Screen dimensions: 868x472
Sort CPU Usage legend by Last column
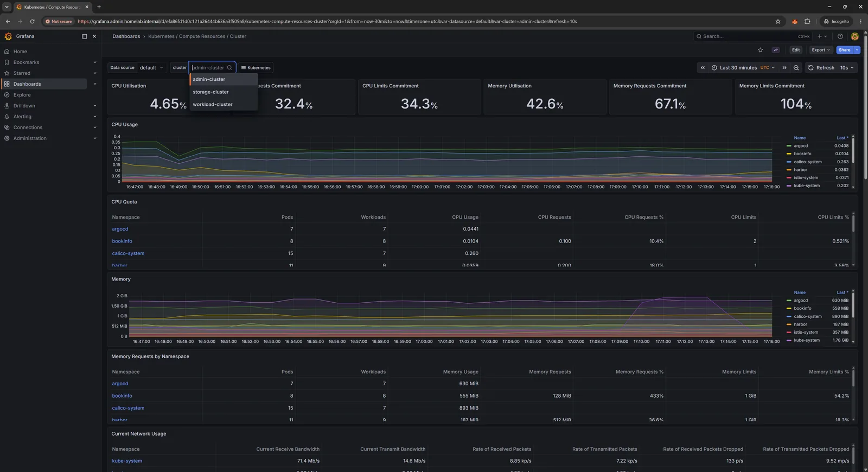click(x=842, y=138)
